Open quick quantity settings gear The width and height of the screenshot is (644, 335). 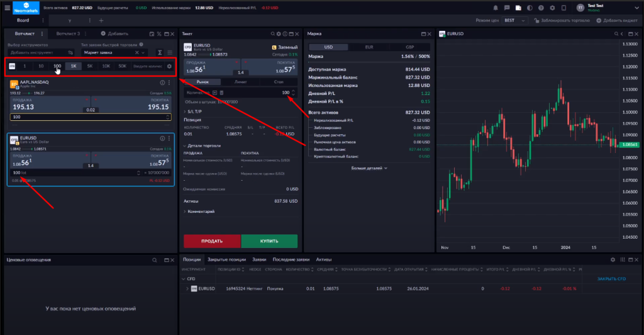169,66
